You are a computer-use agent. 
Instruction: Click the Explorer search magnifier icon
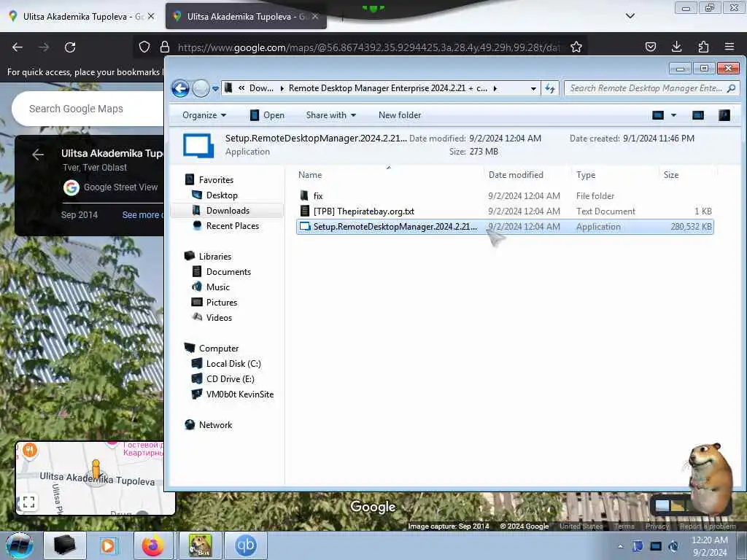click(x=731, y=88)
